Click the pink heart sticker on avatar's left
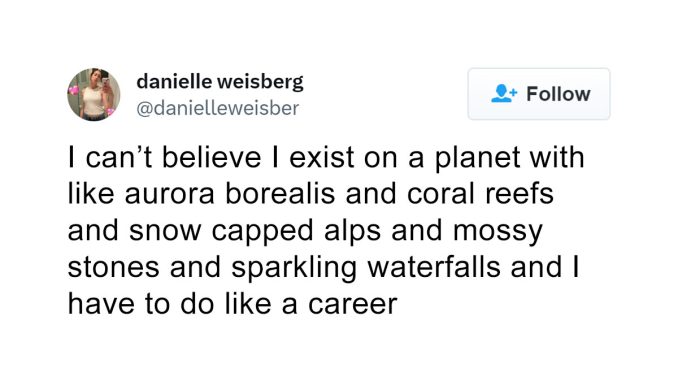Image resolution: width=678 pixels, height=381 pixels. 74,90
